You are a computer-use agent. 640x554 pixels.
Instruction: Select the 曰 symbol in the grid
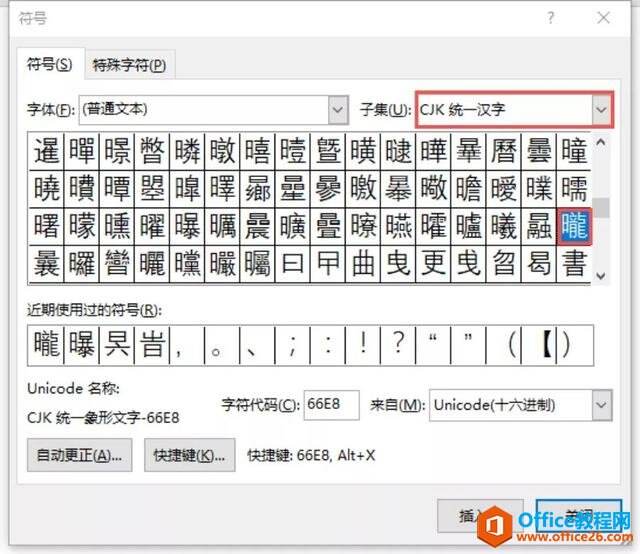coord(293,264)
